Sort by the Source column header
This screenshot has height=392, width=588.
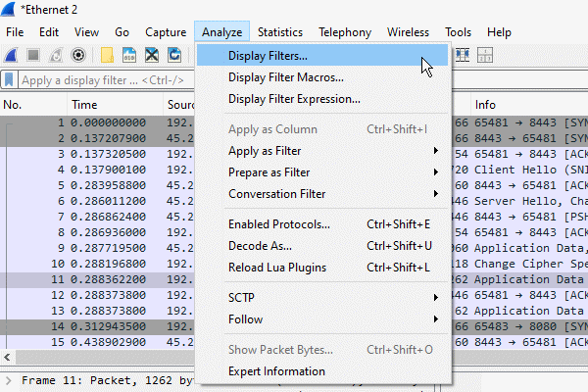(179, 105)
